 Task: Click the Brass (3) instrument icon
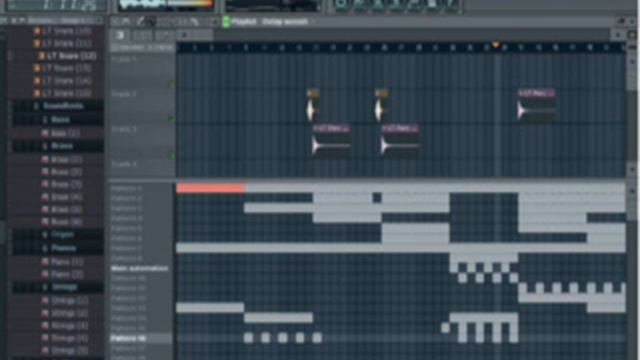(45, 184)
